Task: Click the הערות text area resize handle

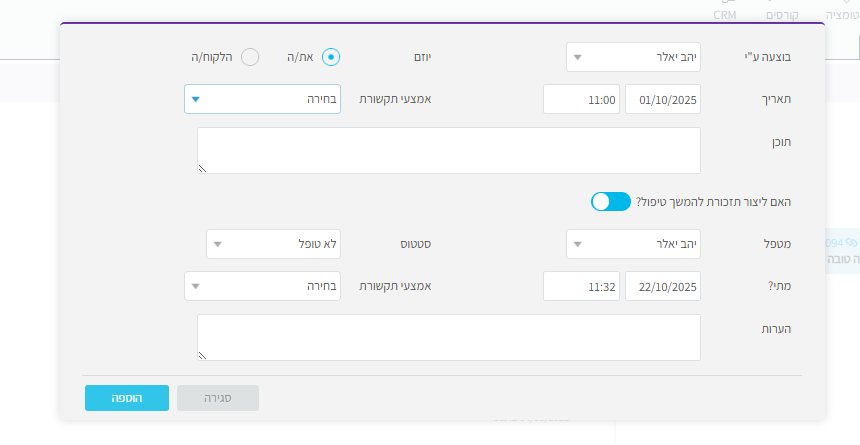Action: (x=202, y=355)
